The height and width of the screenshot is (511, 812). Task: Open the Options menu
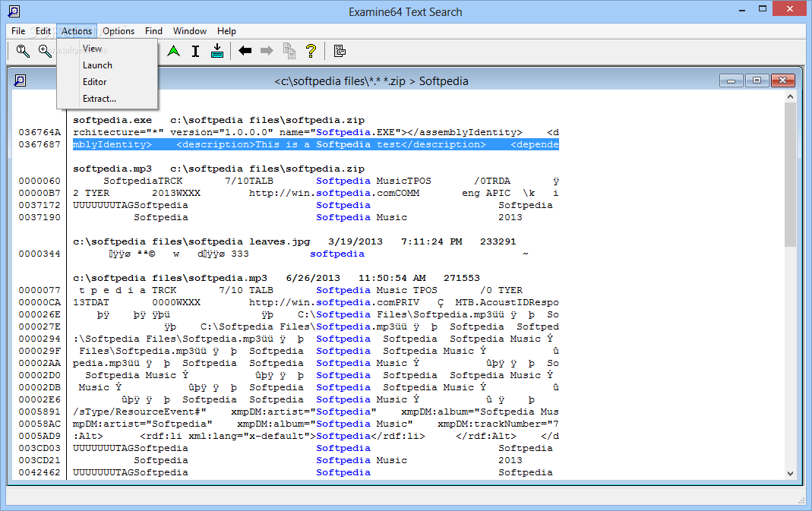[118, 31]
